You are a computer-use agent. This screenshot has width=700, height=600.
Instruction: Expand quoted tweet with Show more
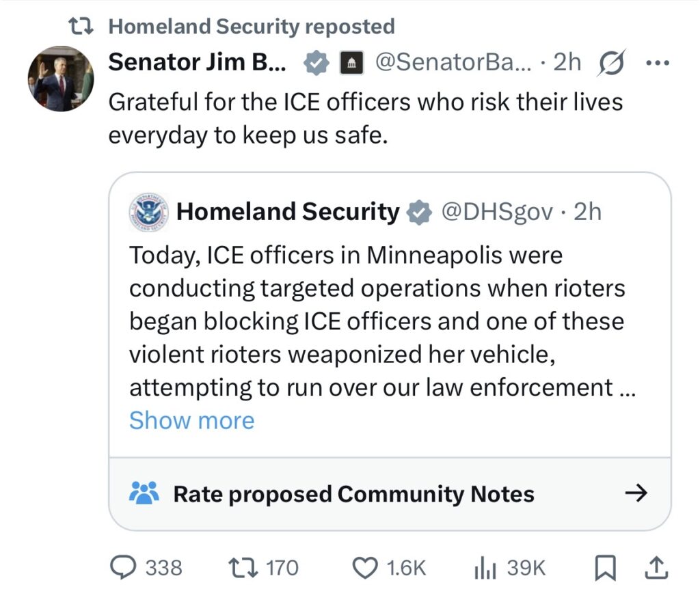(191, 420)
